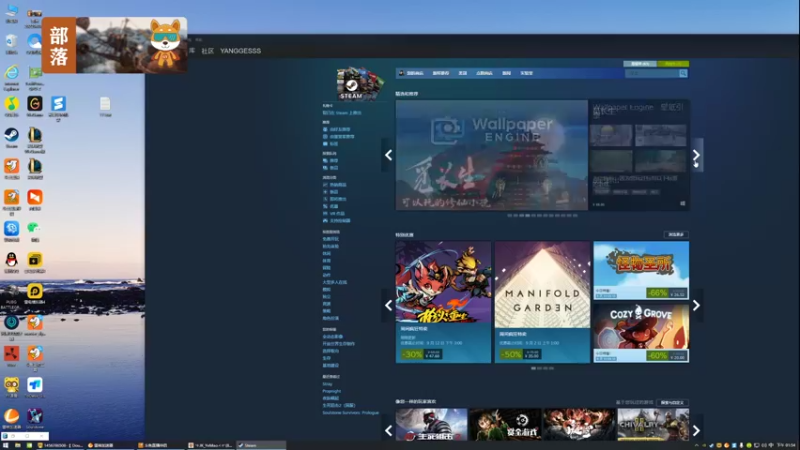Image resolution: width=800 pixels, height=450 pixels.
Task: Open the blue S desktop icon
Action: pos(58,106)
